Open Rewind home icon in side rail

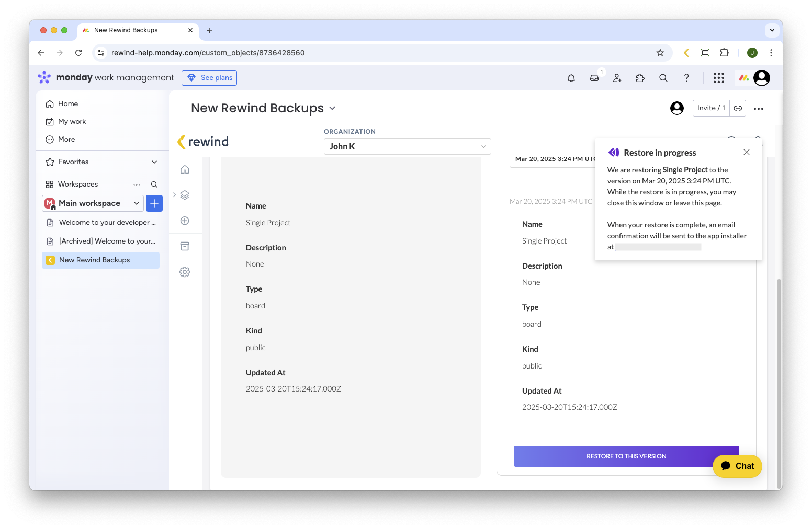coord(185,169)
